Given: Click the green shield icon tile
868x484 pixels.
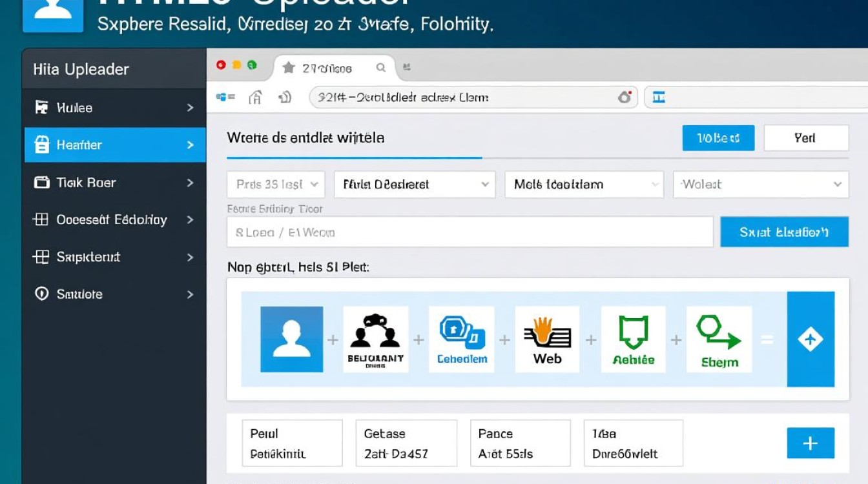Looking at the screenshot, I should [633, 339].
